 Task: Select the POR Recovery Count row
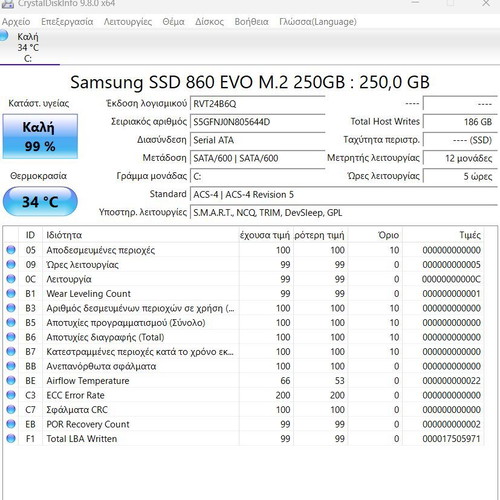pos(244,424)
